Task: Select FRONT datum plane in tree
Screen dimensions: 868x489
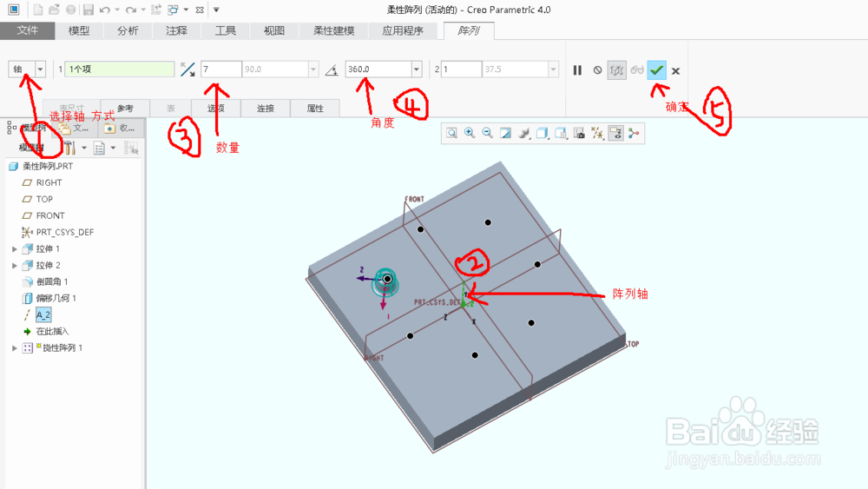Action: (x=50, y=216)
